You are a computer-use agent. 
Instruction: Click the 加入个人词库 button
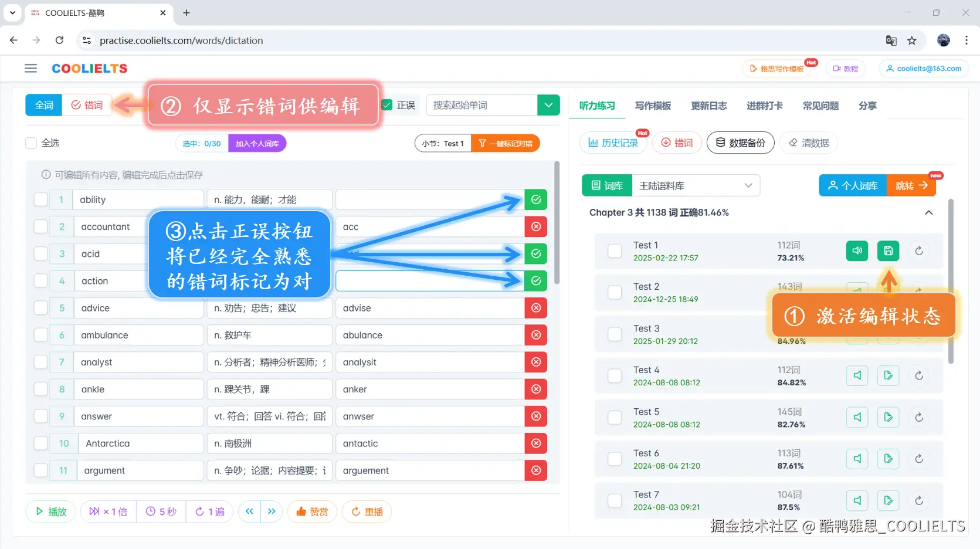257,143
